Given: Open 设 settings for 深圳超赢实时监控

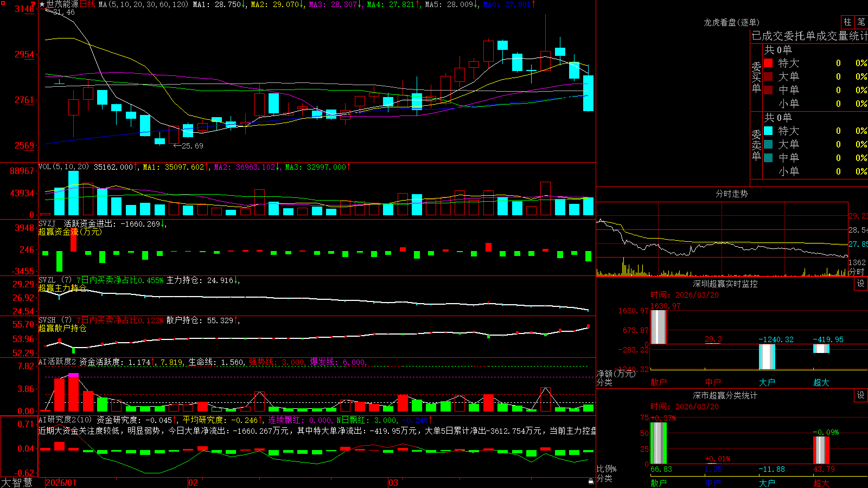Looking at the screenshot, I should pyautogui.click(x=861, y=284).
